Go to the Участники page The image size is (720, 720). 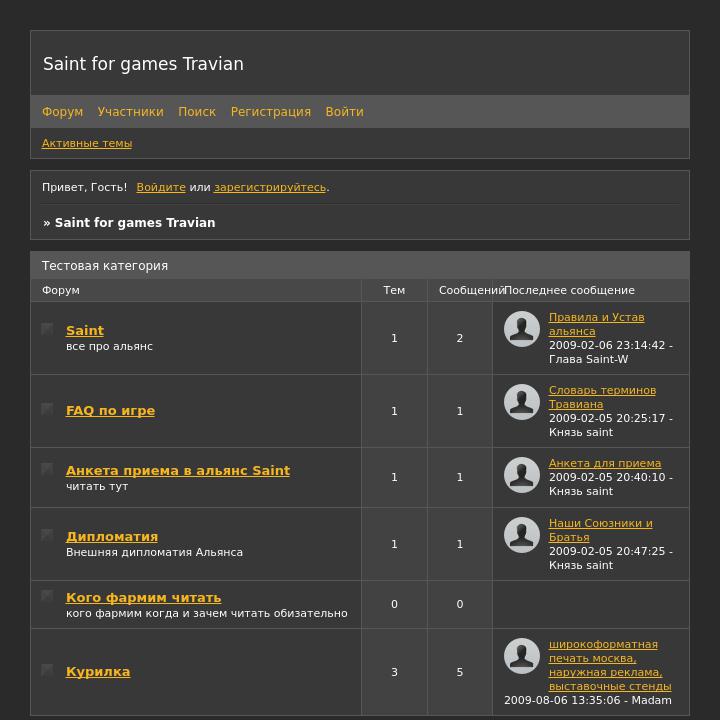(x=130, y=112)
